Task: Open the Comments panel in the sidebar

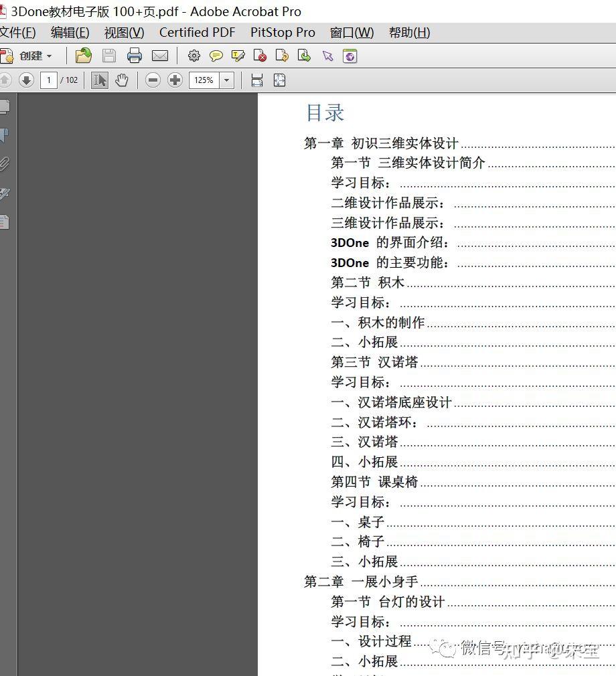Action: 6,221
